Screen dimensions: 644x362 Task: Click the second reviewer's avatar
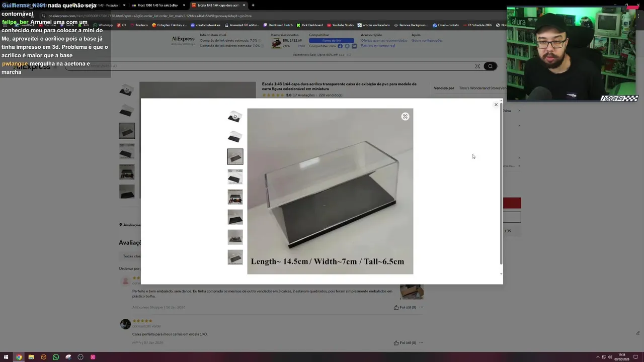pos(125,324)
